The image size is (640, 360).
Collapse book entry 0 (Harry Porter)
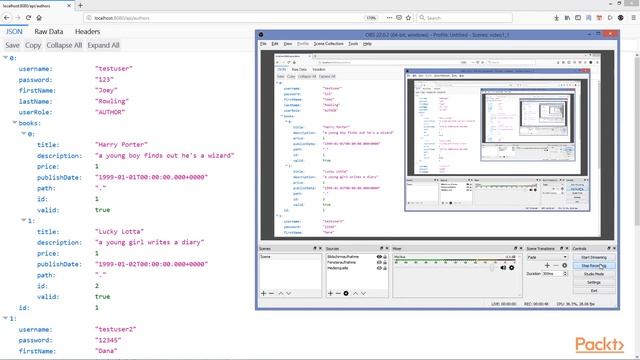pos(24,133)
